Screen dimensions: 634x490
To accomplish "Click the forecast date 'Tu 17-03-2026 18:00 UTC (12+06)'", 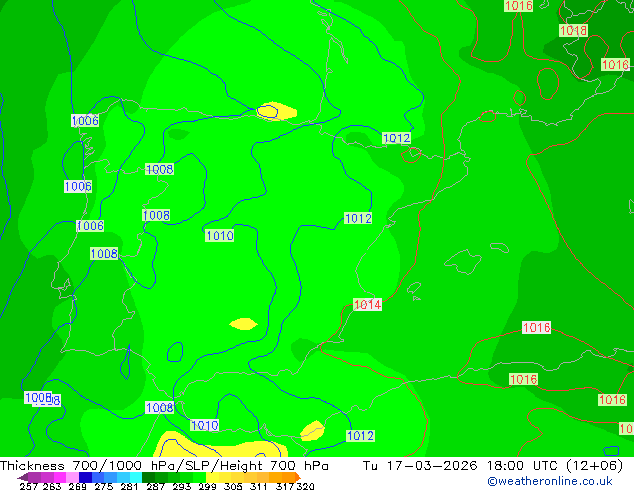I will [x=493, y=465].
